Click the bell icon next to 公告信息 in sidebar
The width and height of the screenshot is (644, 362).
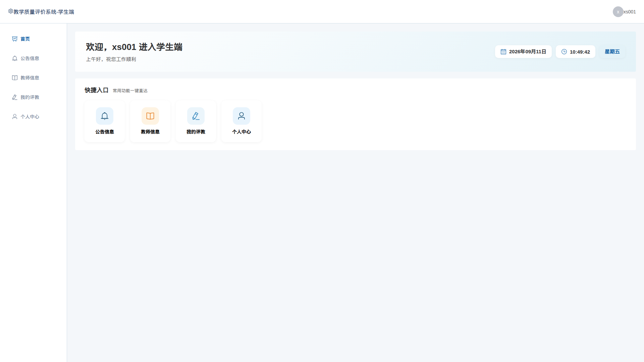click(x=15, y=58)
